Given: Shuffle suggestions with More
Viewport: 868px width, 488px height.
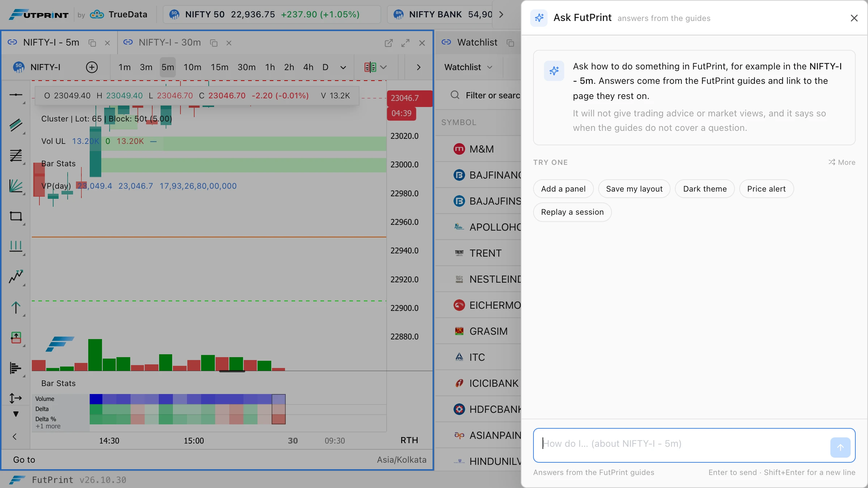Looking at the screenshot, I should [x=842, y=162].
